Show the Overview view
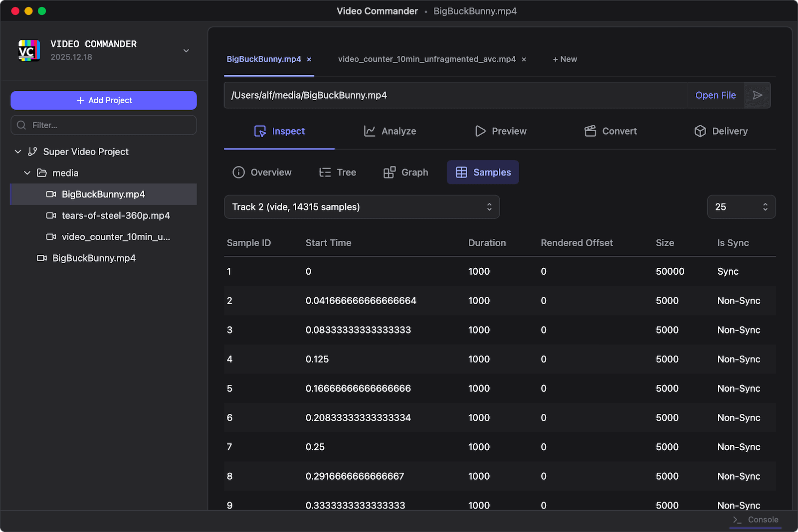 pyautogui.click(x=262, y=173)
